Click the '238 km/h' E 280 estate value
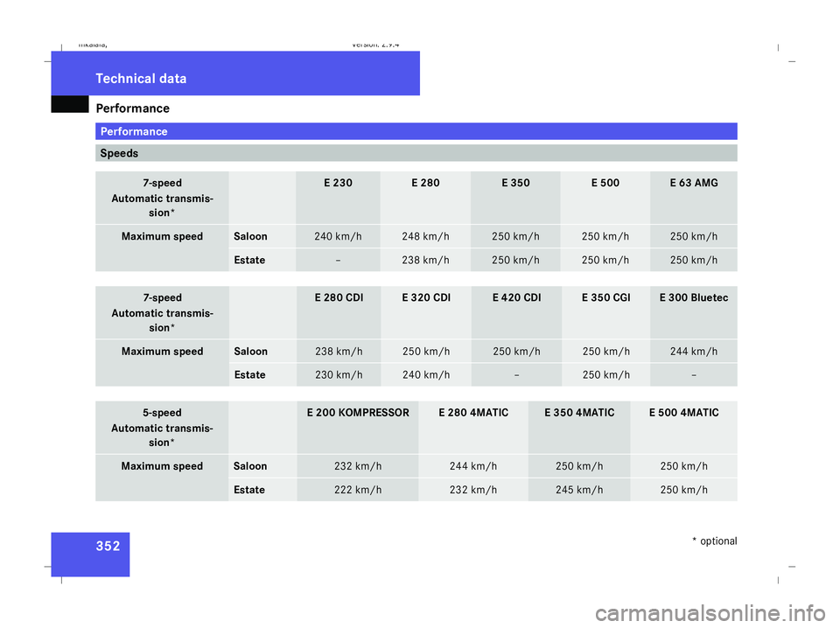Viewport: 840px width, 628px height. [425, 260]
